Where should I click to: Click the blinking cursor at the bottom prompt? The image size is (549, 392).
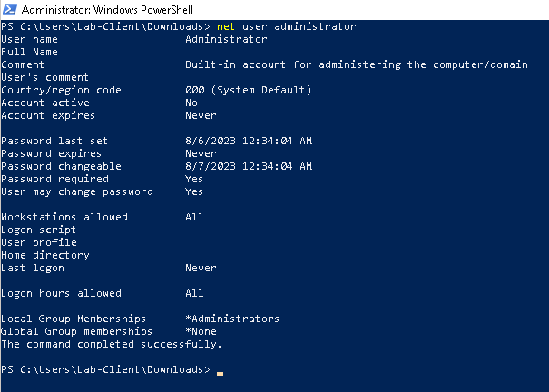pyautogui.click(x=220, y=374)
